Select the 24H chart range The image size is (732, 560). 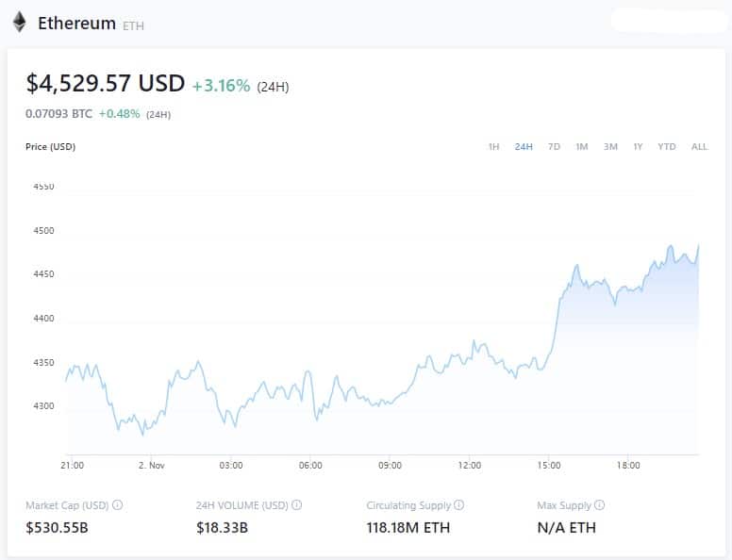coord(524,146)
